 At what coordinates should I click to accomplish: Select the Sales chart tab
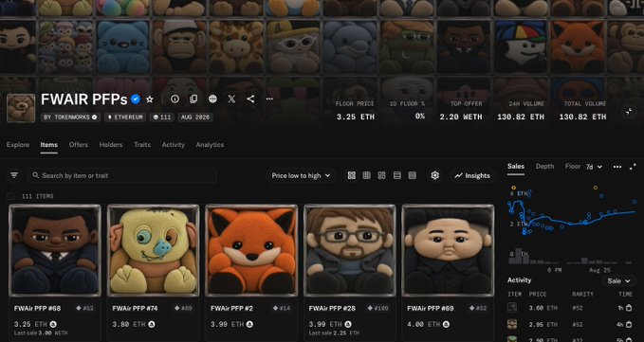pyautogui.click(x=515, y=166)
